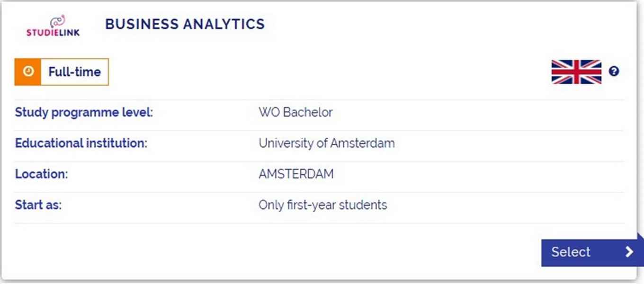
Task: Click the Full-time badge label
Action: 74,72
